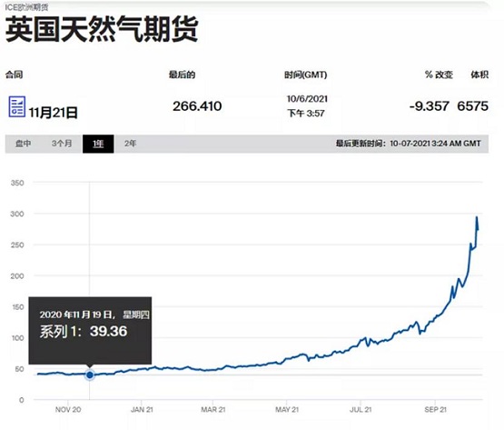Click the last-updated timestamp 10-07-2021 3:24 AM GMT
This screenshot has height=430, width=504.
(x=435, y=144)
